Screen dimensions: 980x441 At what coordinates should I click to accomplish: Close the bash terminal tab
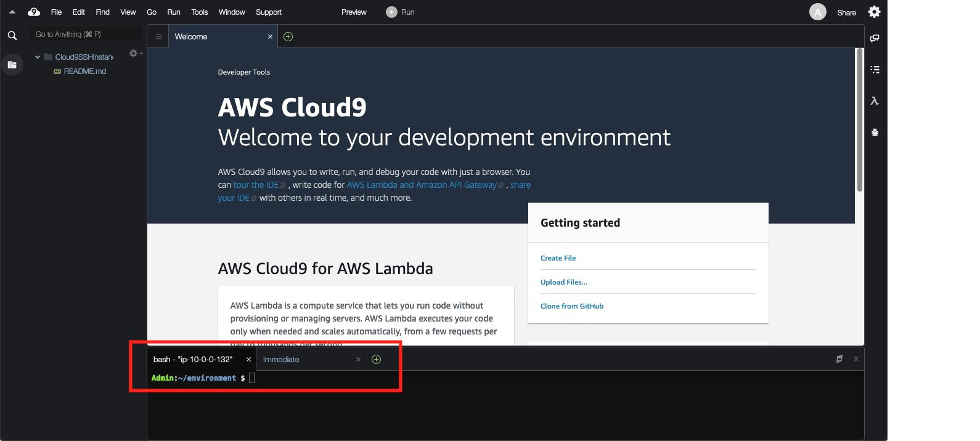[248, 360]
